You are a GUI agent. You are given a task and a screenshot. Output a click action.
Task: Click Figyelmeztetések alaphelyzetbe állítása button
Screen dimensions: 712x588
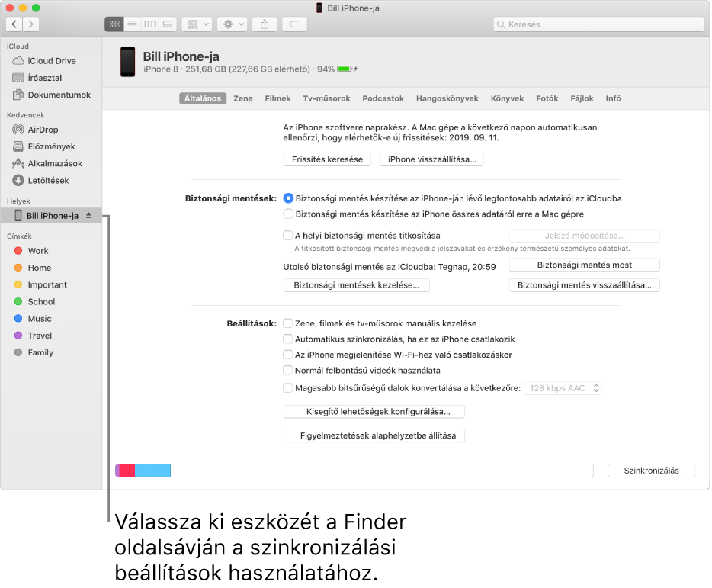click(374, 435)
